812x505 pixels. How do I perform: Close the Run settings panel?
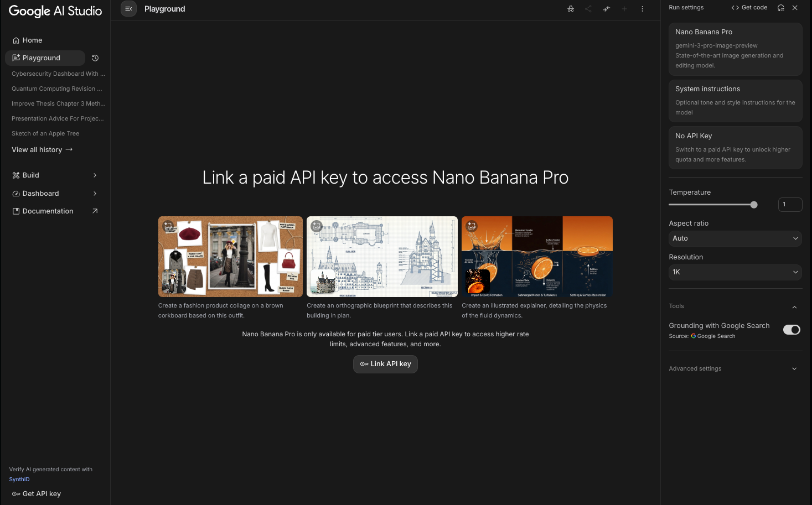(795, 8)
